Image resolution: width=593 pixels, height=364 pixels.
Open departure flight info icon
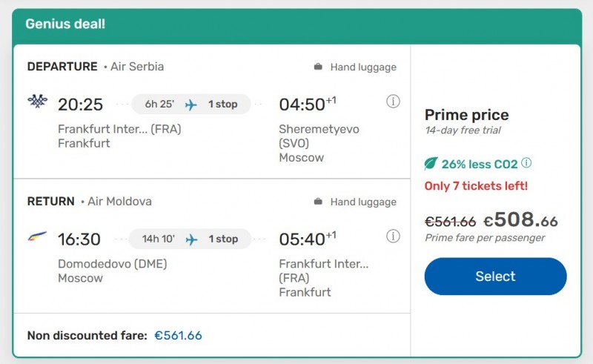click(394, 102)
